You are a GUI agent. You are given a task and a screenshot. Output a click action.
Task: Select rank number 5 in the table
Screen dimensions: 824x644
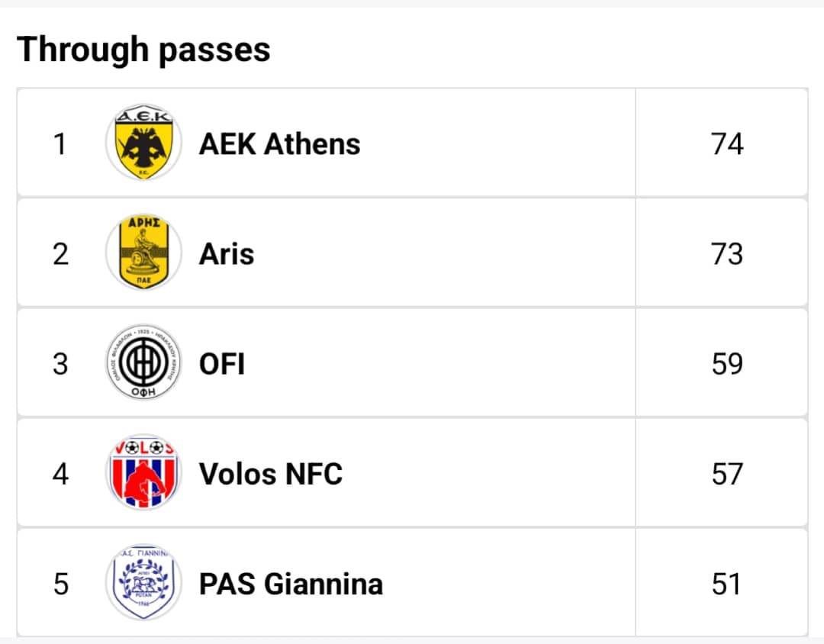point(60,584)
